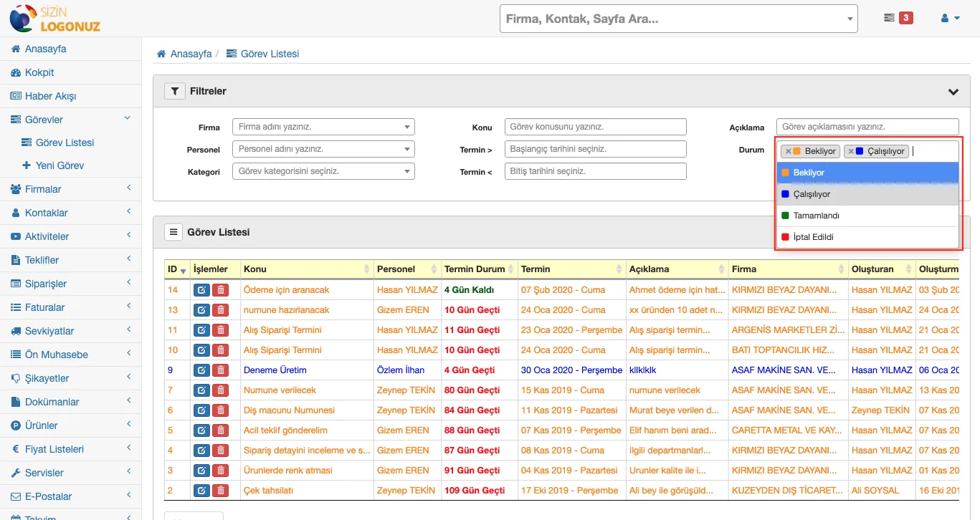Screen dimensions: 980x520
Task: Sort the table by ID column
Action: click(x=176, y=269)
